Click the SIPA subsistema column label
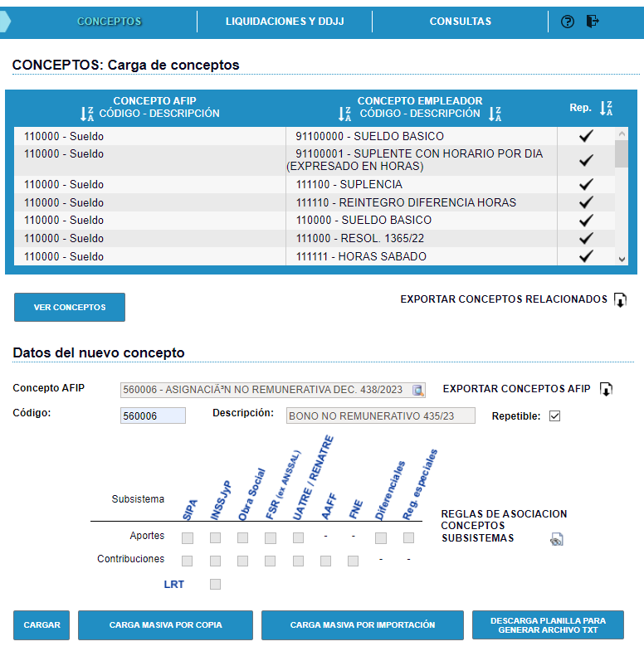644x656 pixels. (190, 509)
